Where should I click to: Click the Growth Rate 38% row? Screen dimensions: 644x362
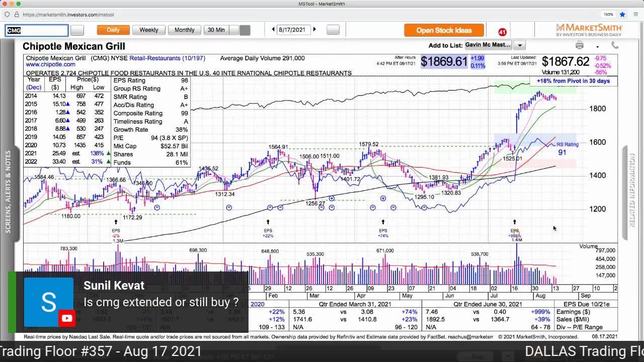pyautogui.click(x=150, y=129)
